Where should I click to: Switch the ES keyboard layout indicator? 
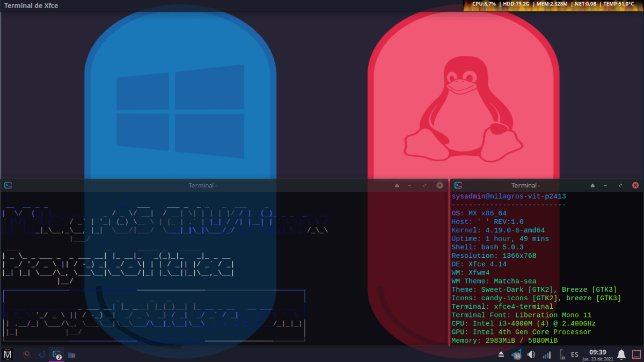[575, 354]
